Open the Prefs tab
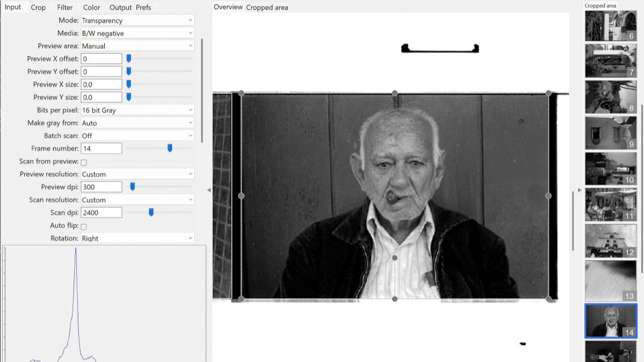644x362 pixels. pyautogui.click(x=143, y=7)
